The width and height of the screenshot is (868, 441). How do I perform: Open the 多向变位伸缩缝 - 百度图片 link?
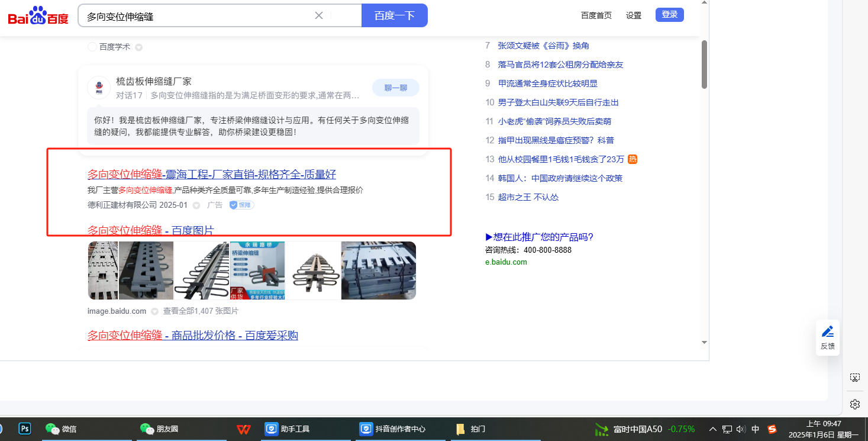coord(151,230)
